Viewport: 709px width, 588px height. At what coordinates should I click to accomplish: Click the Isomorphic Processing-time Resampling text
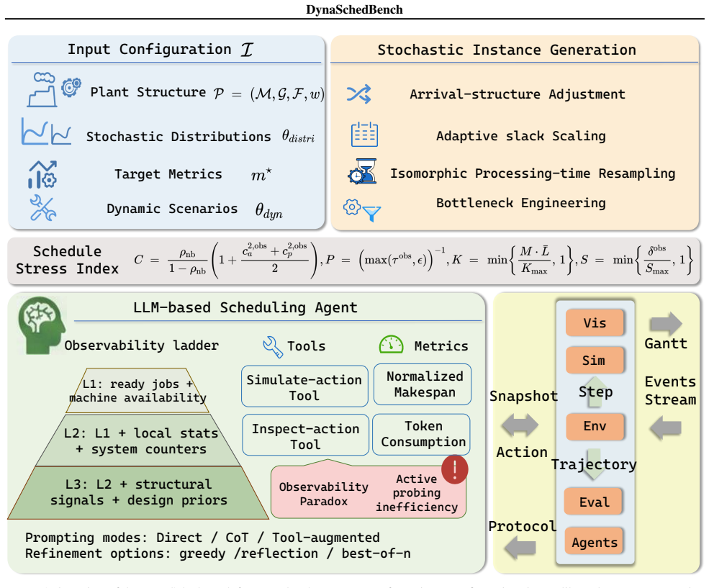533,173
